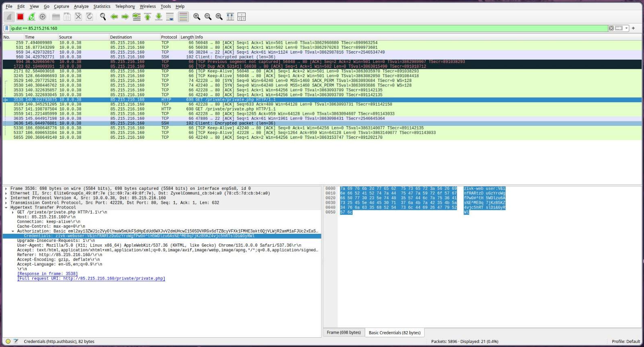Expand the Ethernet II tree node
Image resolution: width=644 pixels, height=347 pixels.
point(6,193)
